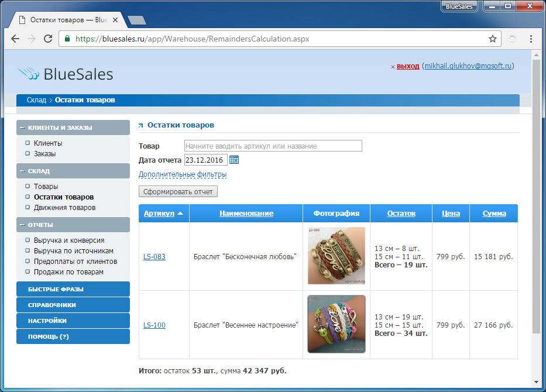546x392 pixels.
Task: Close the Остатки товаров browser tab
Action: [x=115, y=20]
